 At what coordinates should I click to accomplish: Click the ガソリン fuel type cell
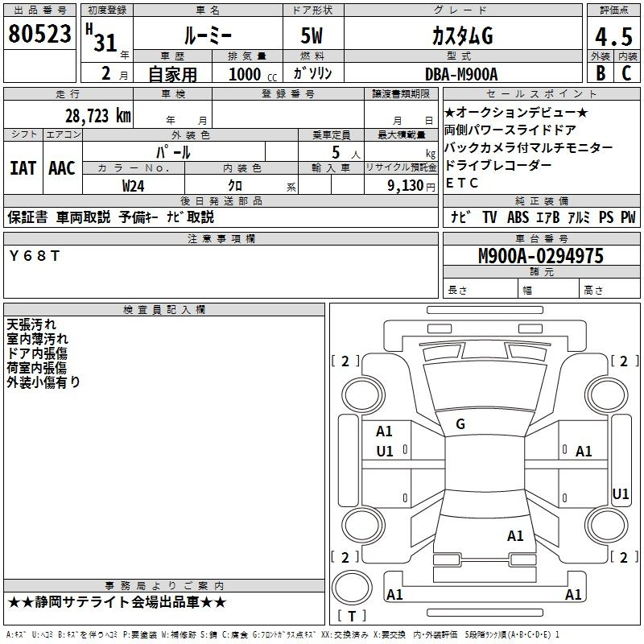(x=312, y=73)
